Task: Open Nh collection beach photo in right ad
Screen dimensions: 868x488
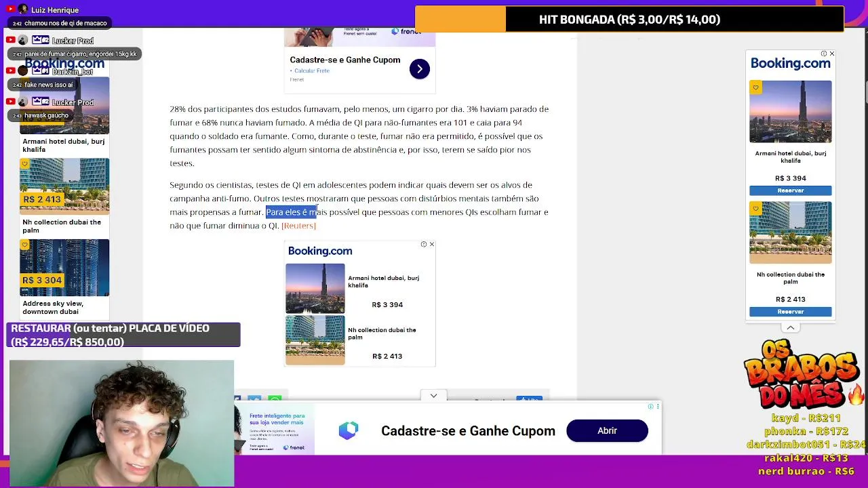Action: point(791,232)
